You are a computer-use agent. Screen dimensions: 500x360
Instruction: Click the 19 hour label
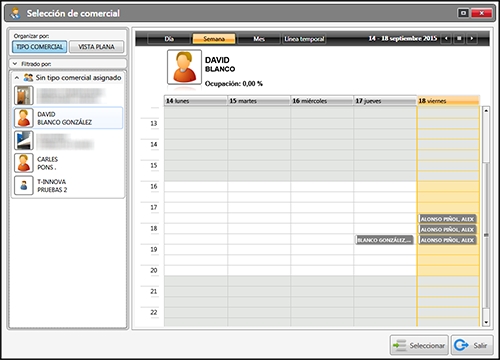click(154, 249)
